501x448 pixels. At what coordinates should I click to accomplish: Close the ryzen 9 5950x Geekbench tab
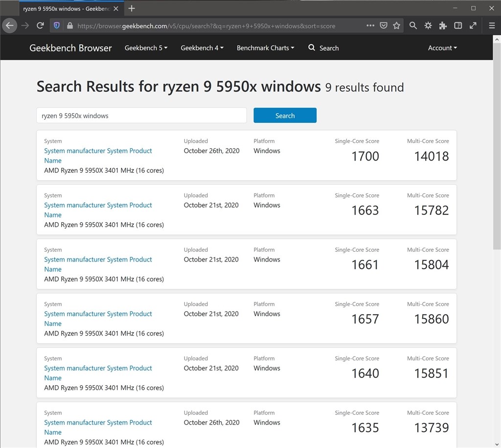116,9
